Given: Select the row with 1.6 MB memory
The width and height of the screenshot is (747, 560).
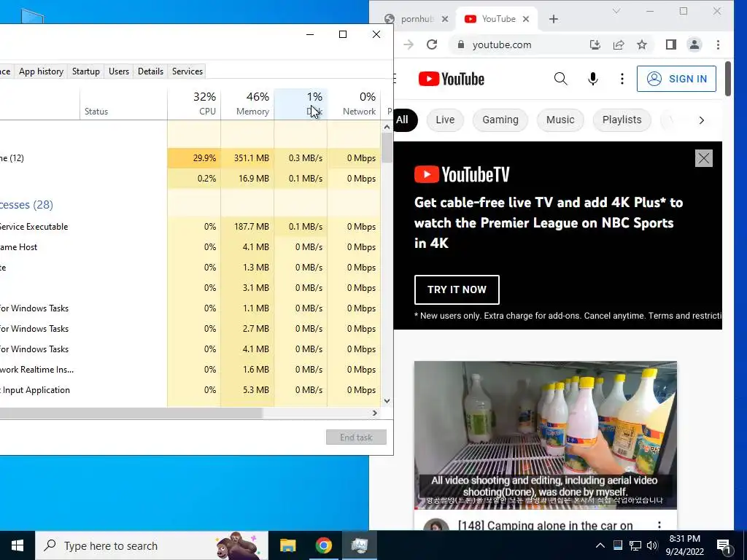Looking at the screenshot, I should [x=190, y=370].
